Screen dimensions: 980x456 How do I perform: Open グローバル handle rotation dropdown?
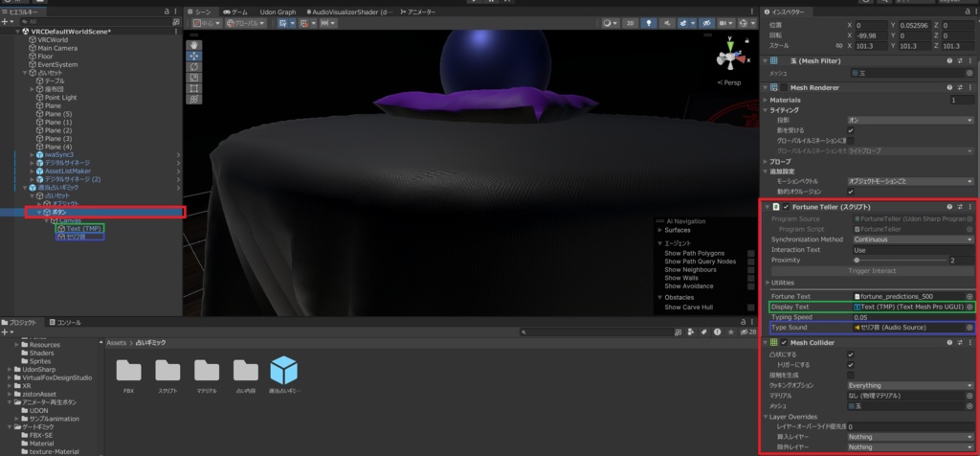click(246, 23)
